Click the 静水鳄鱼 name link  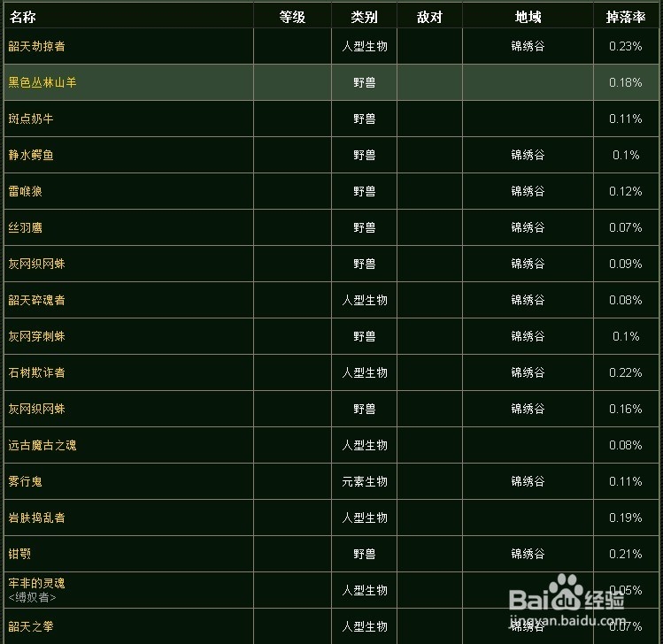(x=31, y=155)
